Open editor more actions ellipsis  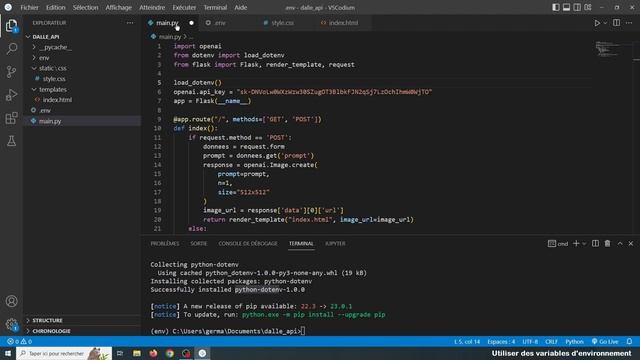(629, 23)
